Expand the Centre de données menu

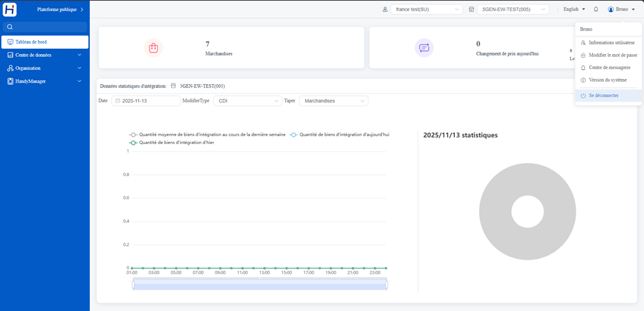(44, 55)
